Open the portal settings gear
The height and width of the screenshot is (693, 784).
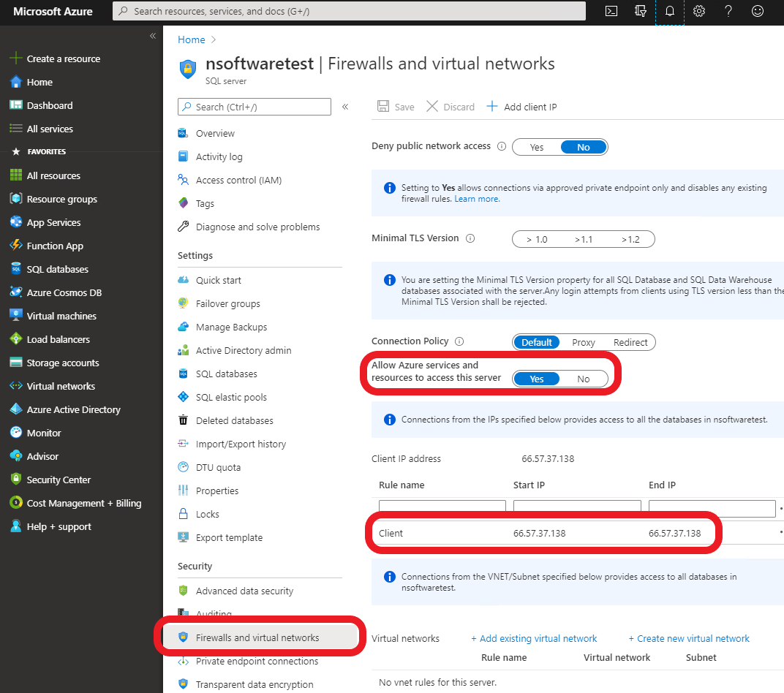click(699, 11)
